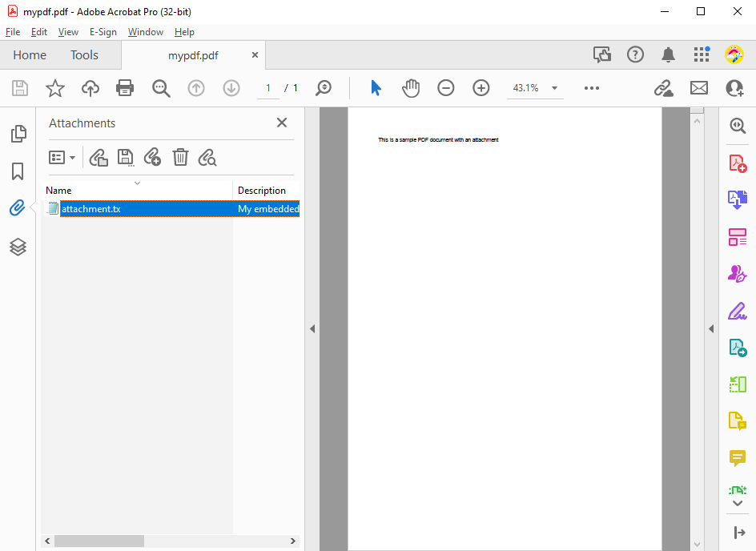This screenshot has width=756, height=551.
Task: Search within attachments
Action: tap(207, 157)
